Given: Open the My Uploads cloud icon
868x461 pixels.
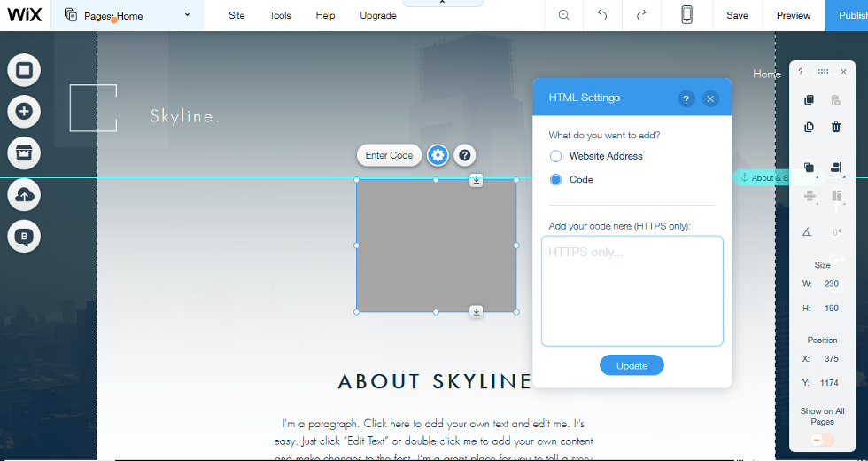Looking at the screenshot, I should [x=24, y=194].
